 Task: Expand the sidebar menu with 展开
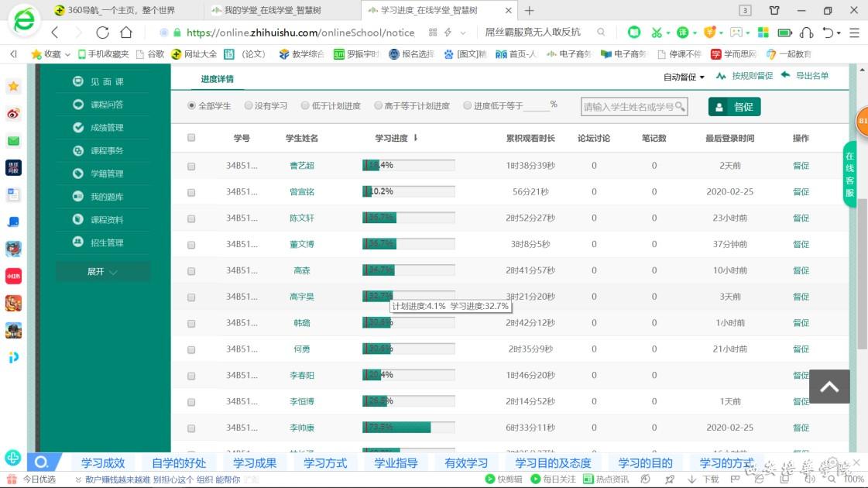(x=102, y=272)
